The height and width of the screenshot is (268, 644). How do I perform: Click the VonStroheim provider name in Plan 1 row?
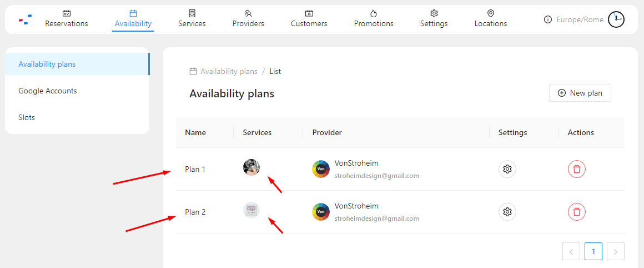[356, 163]
